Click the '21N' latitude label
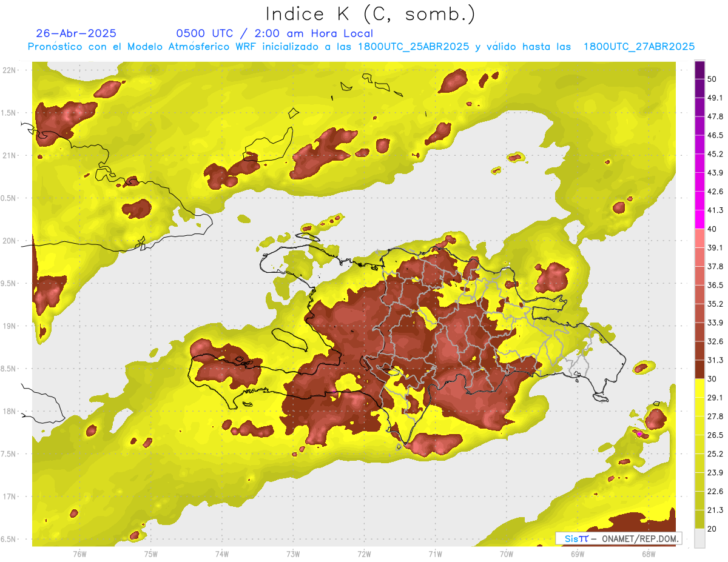Image resolution: width=728 pixels, height=562 pixels. pos(10,155)
